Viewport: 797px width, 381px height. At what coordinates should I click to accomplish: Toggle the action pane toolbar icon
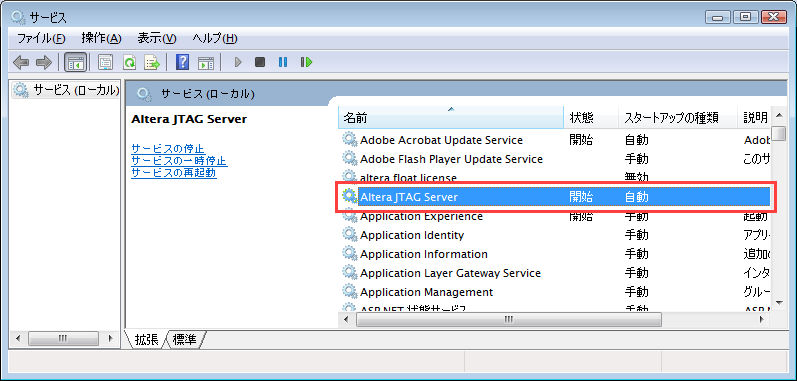pyautogui.click(x=206, y=62)
